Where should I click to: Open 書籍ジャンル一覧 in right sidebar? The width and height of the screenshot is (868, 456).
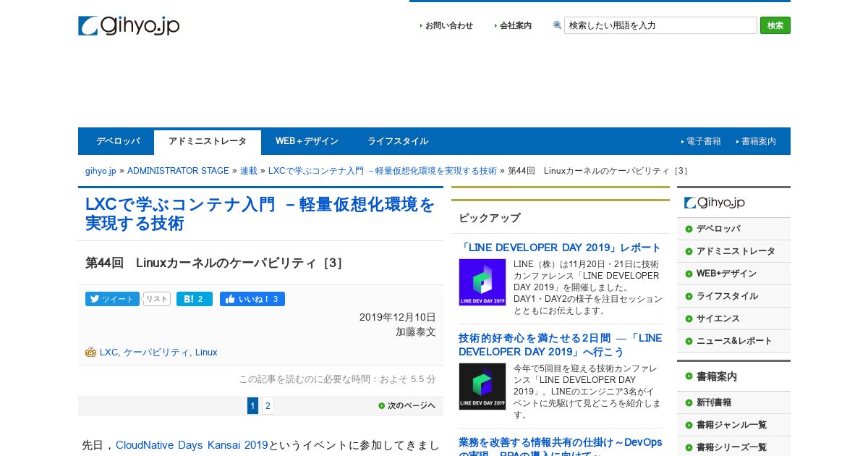point(733,425)
